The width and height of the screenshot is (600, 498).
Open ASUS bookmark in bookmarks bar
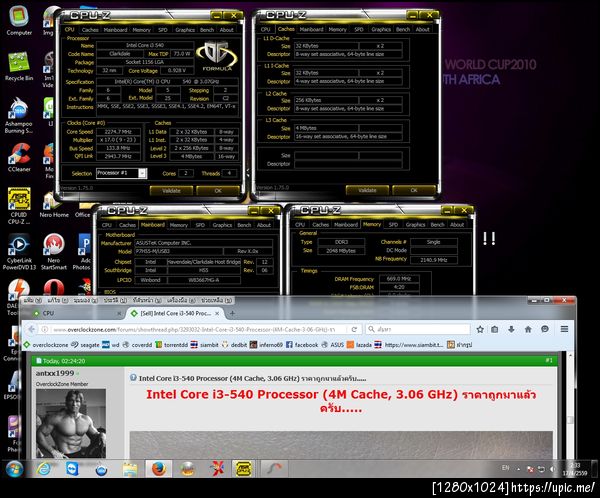point(333,345)
